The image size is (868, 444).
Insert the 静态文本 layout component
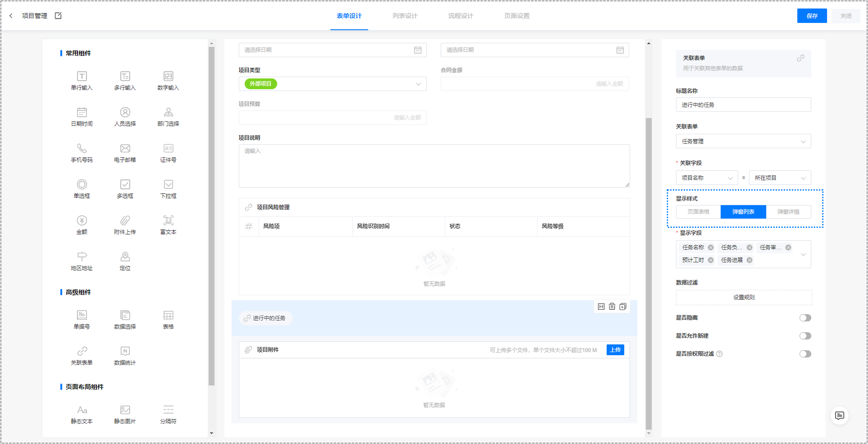click(82, 415)
